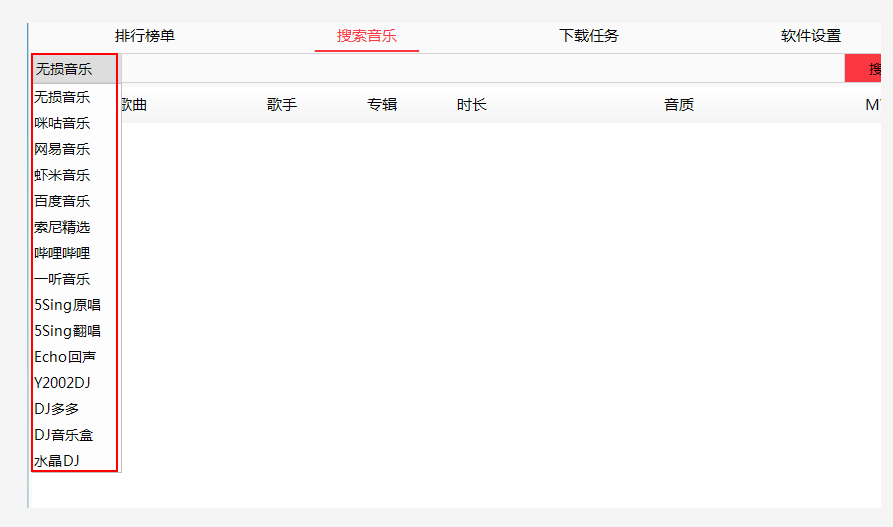Switch to the 排行榜单 tab
This screenshot has width=893, height=527.
tap(145, 36)
